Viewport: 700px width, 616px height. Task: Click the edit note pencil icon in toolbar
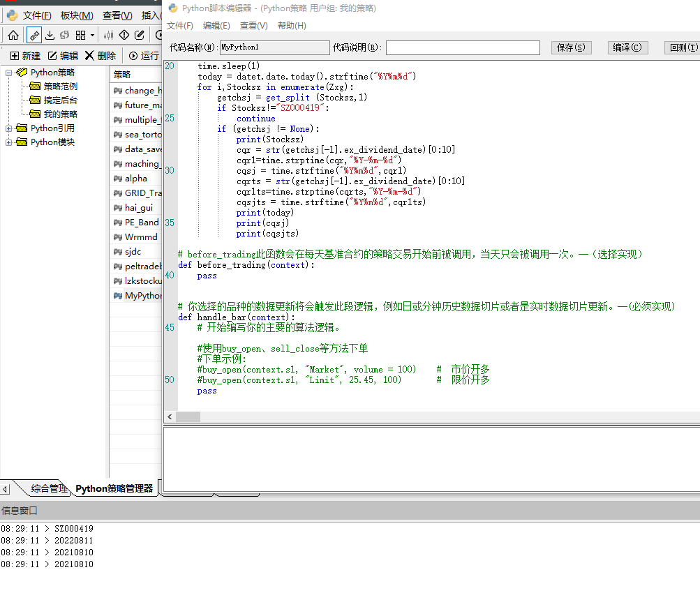tap(140, 35)
